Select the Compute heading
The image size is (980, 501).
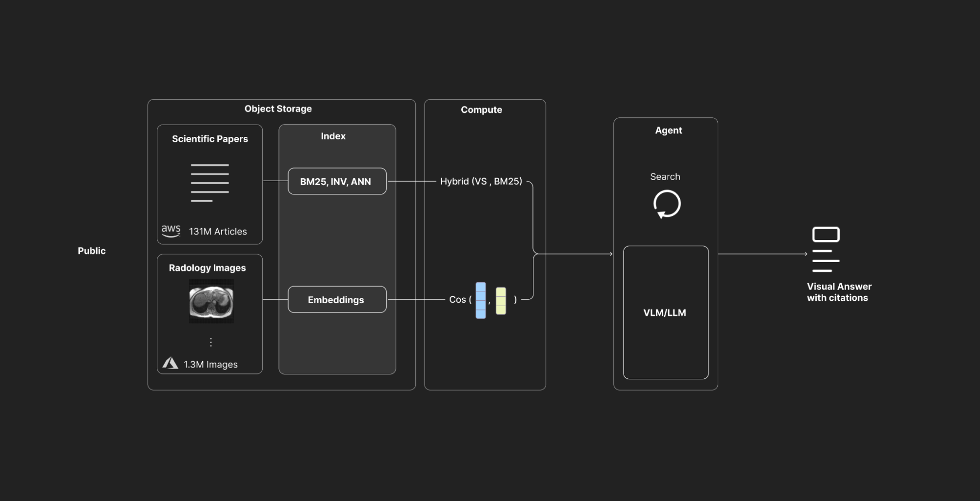click(481, 110)
